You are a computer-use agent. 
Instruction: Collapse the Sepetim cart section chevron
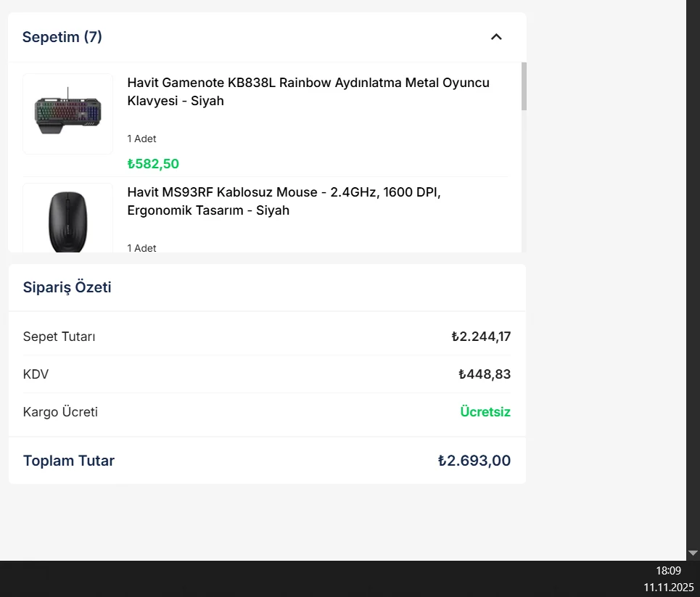point(496,37)
